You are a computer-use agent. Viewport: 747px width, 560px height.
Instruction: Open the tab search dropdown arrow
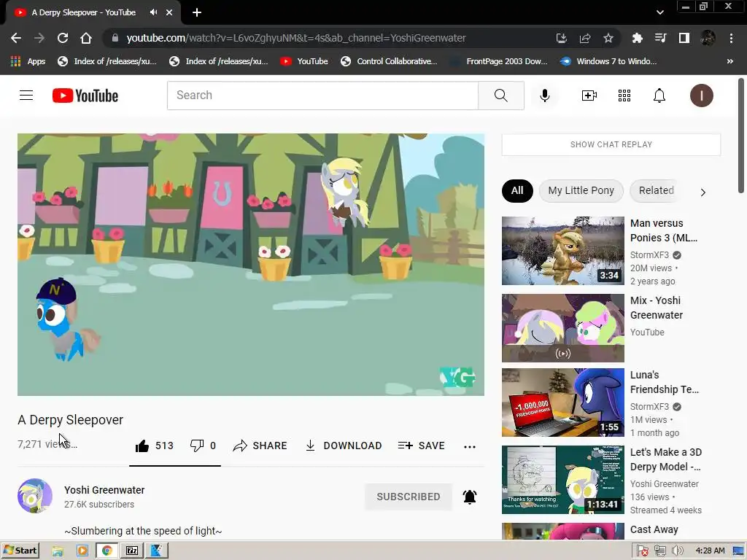click(x=659, y=12)
